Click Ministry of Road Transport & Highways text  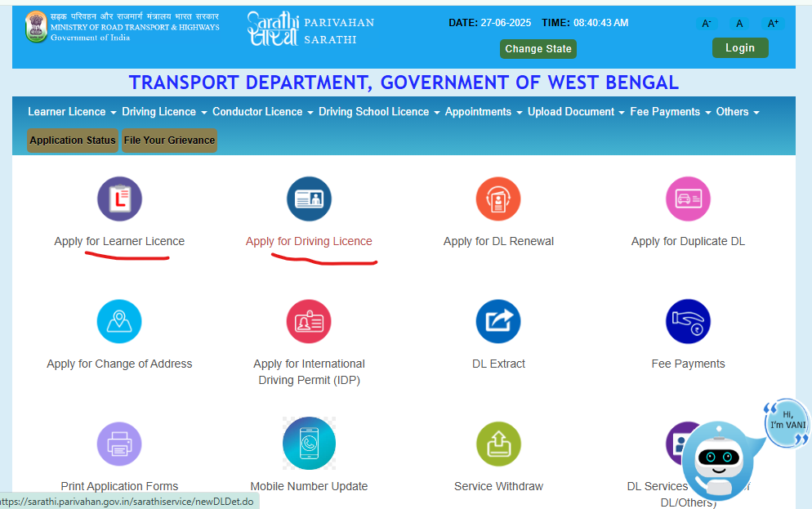[x=135, y=28]
